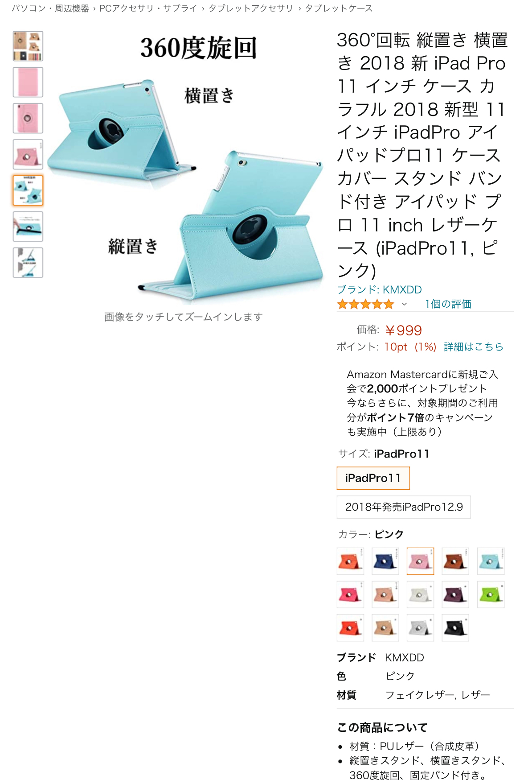Open 詳細はこちら points details link
This screenshot has height=780, width=532.
[x=474, y=347]
